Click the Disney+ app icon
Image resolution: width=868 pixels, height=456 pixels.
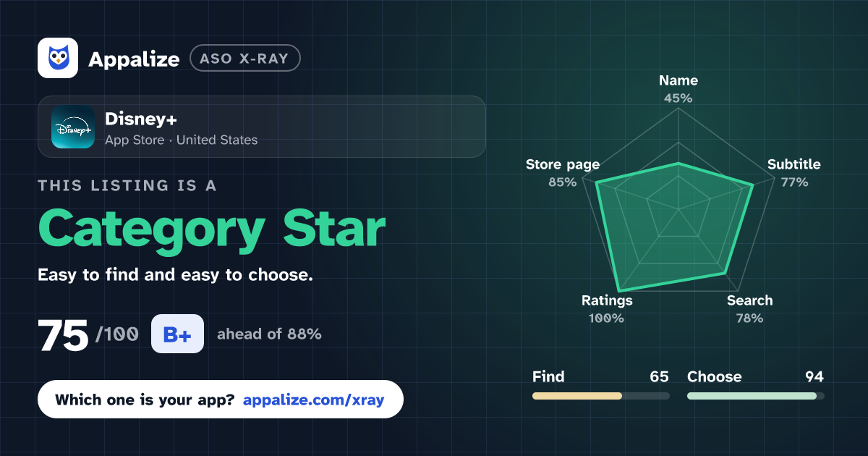(73, 127)
